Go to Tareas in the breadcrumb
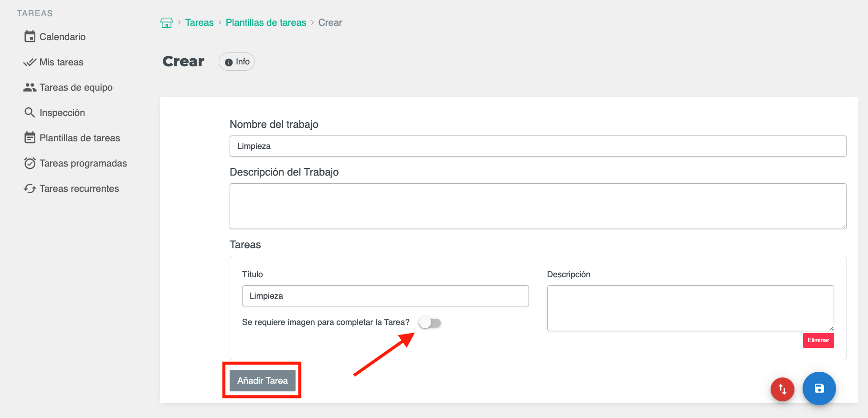The image size is (868, 418). 199,22
